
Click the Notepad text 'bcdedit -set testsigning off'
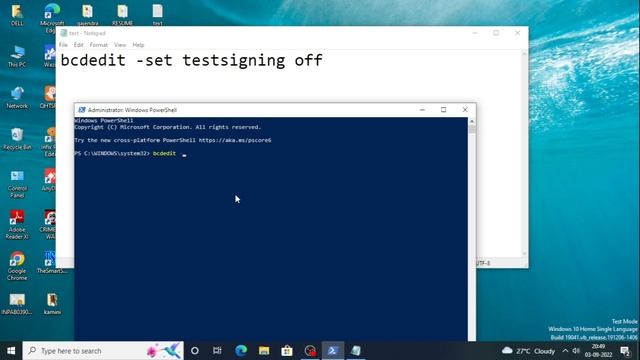[191, 60]
